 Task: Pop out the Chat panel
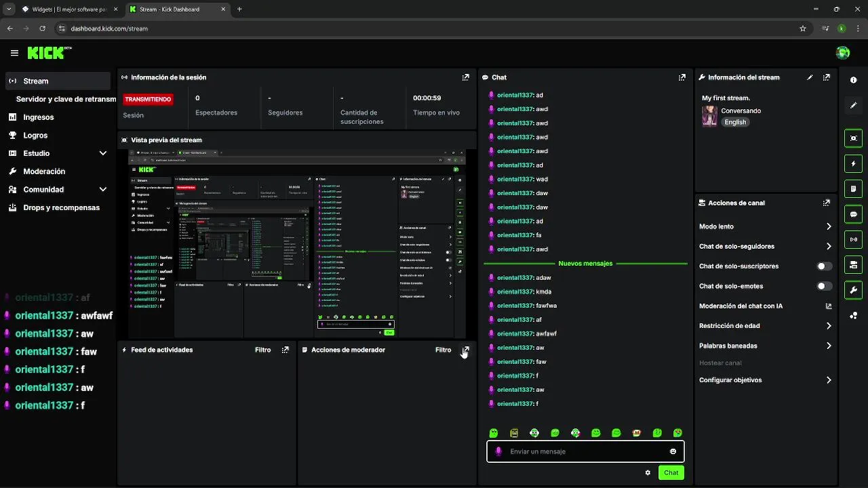pos(682,77)
